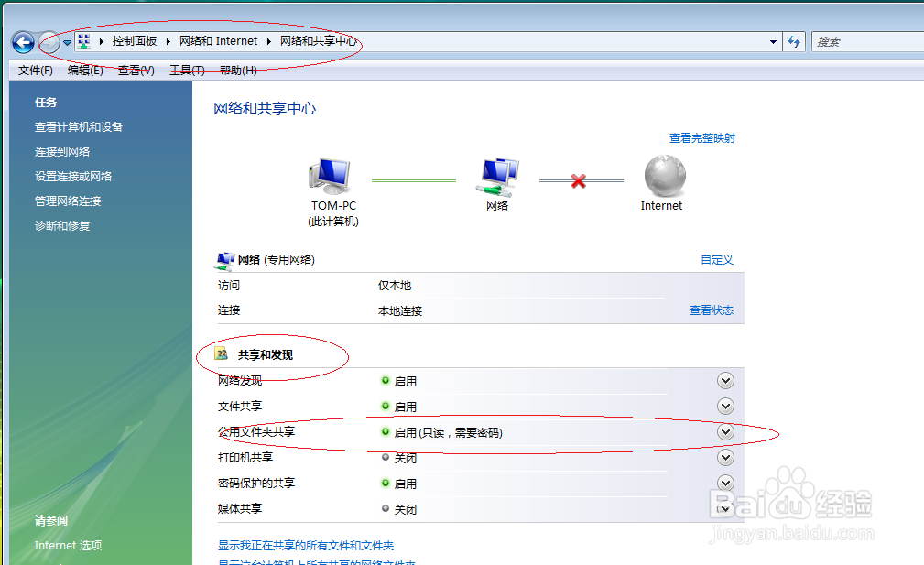
Task: Expand the 公用文件夹共享 settings chevron
Action: point(725,432)
